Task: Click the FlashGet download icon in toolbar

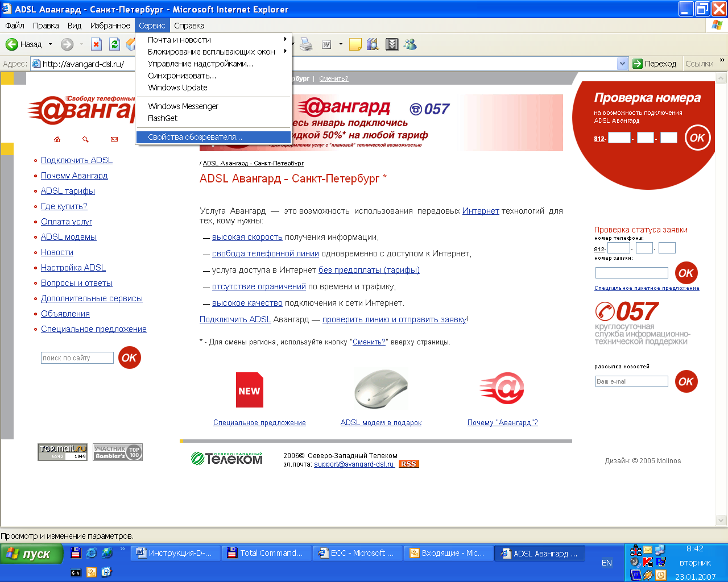Action: pyautogui.click(x=392, y=44)
